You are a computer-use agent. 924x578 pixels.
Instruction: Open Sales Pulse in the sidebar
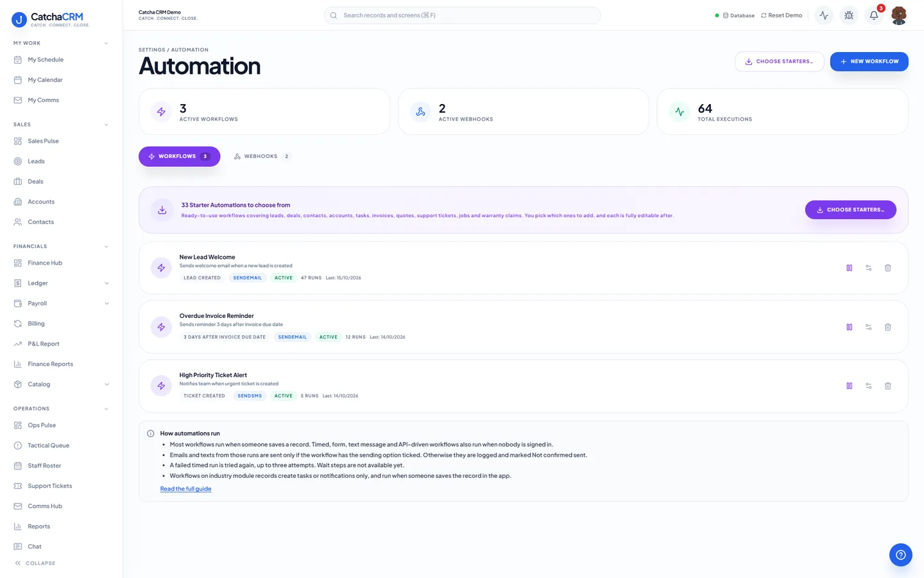point(62,141)
